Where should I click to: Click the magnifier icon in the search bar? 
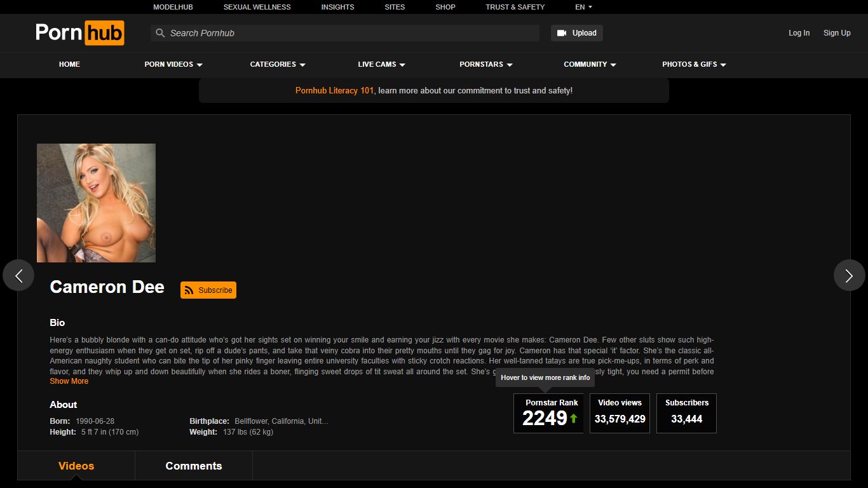[160, 33]
